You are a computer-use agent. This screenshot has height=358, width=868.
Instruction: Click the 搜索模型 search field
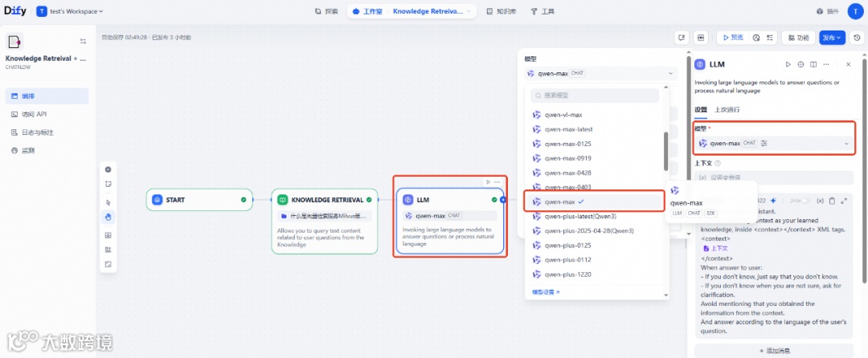tap(595, 96)
